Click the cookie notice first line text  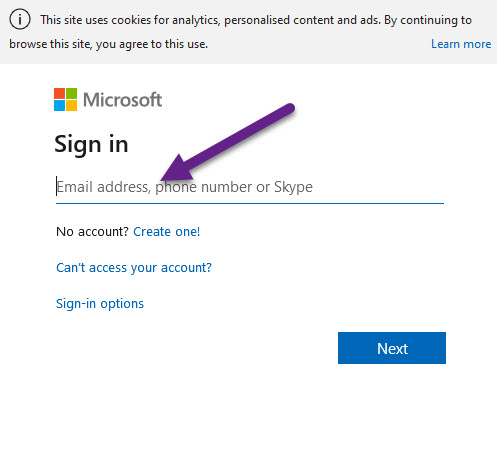[256, 20]
